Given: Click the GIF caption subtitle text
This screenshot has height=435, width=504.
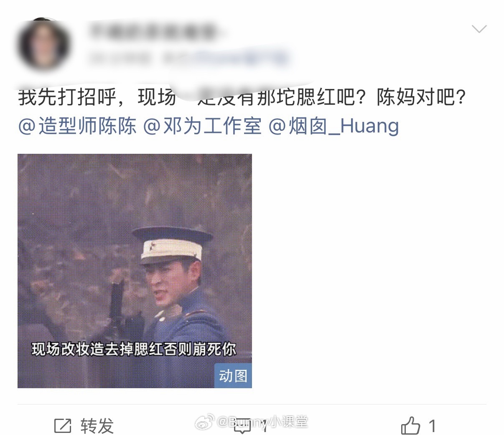Looking at the screenshot, I should [x=134, y=349].
